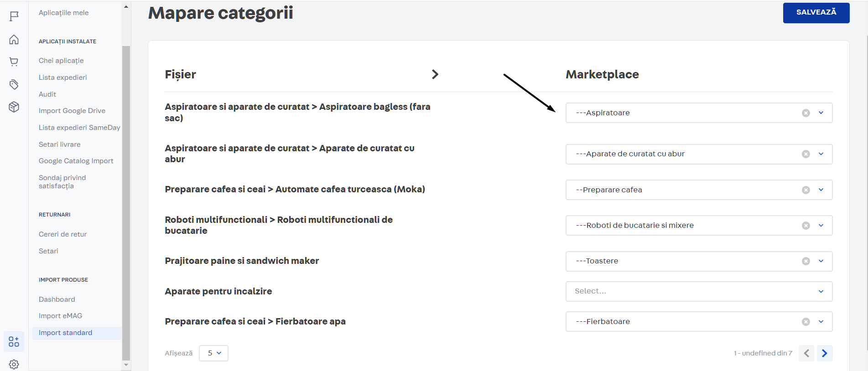Open the Afișează rows-per-page dropdown
This screenshot has width=868, height=371.
[x=213, y=353]
